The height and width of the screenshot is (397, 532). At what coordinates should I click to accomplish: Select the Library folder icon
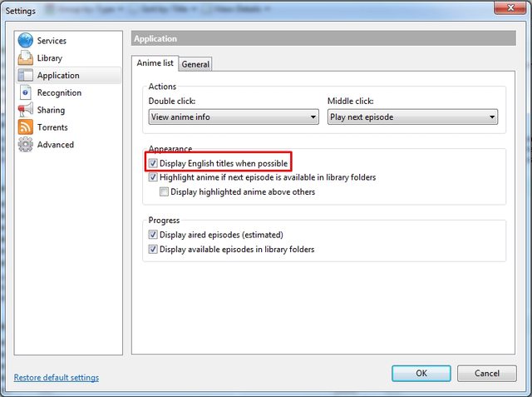(x=25, y=58)
